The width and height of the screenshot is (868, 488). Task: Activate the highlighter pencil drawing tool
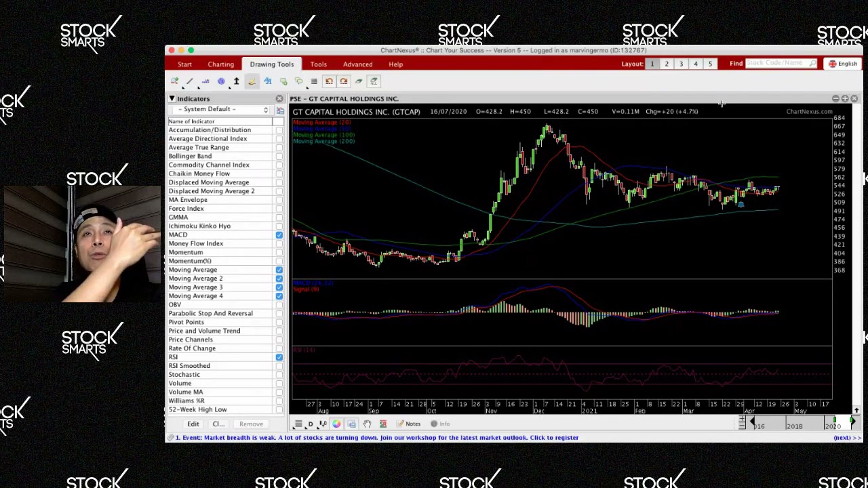pos(252,81)
